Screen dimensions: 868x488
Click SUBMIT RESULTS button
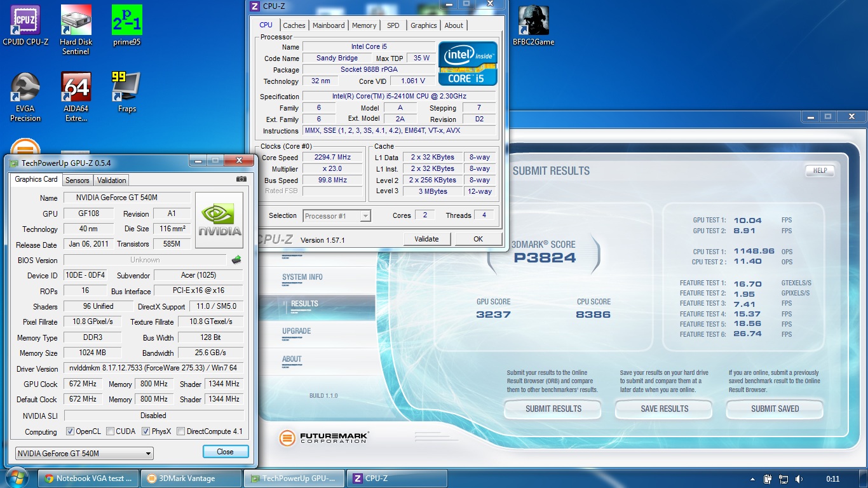point(553,409)
